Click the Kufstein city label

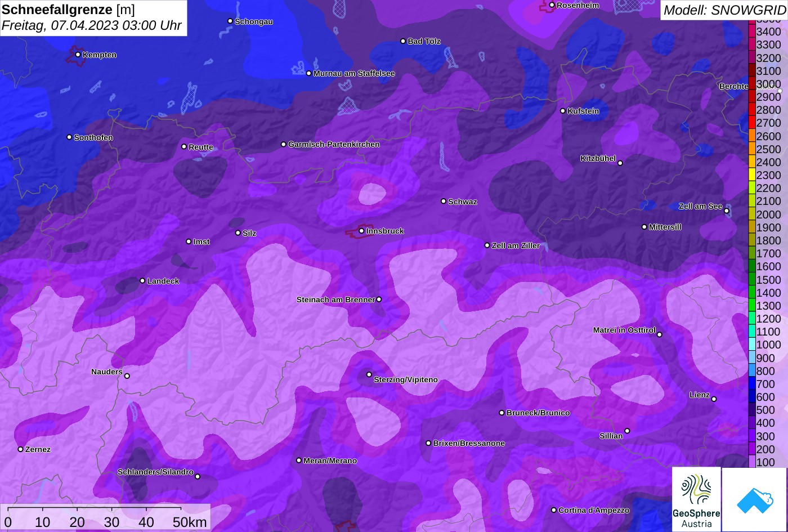tap(583, 111)
